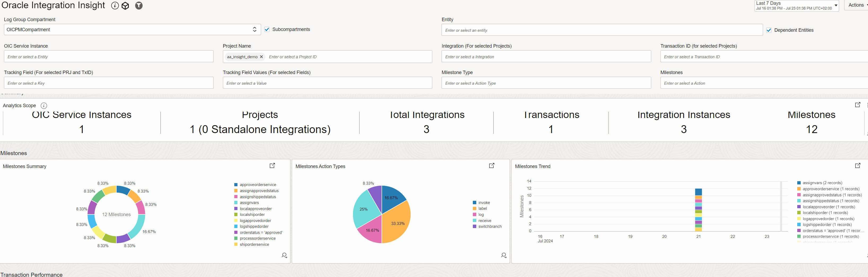This screenshot has height=277, width=868.
Task: Open Milestones Summary in new window icon
Action: point(272,165)
